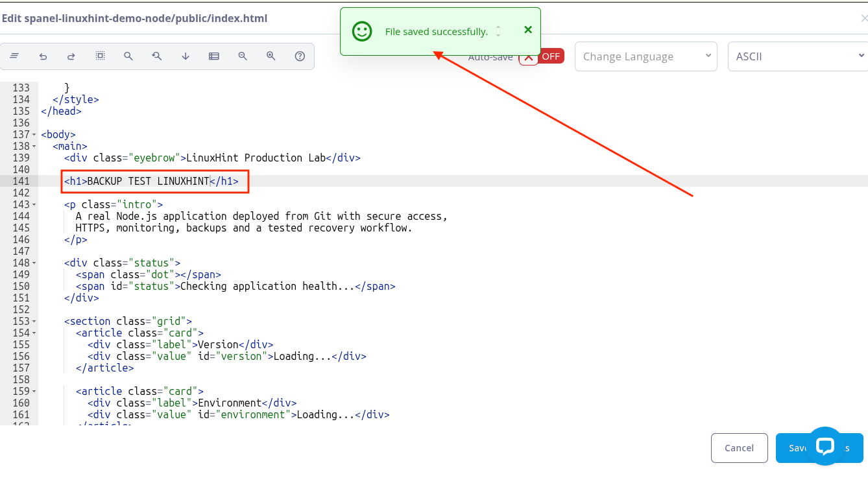The image size is (868, 485).
Task: Click the LinuxHint Production Lab eyebrow line
Action: coord(212,158)
